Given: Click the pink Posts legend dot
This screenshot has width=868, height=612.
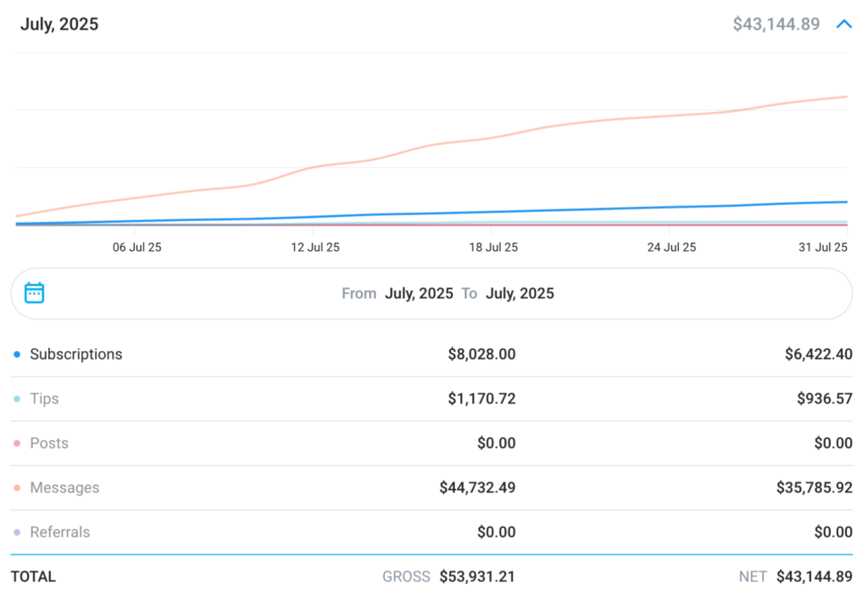Looking at the screenshot, I should (x=17, y=443).
